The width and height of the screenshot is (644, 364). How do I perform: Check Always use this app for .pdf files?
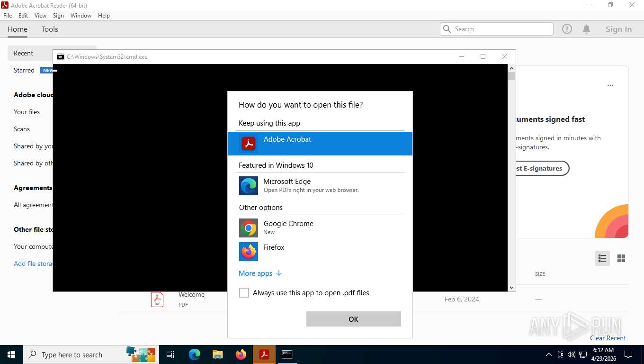pos(244,293)
